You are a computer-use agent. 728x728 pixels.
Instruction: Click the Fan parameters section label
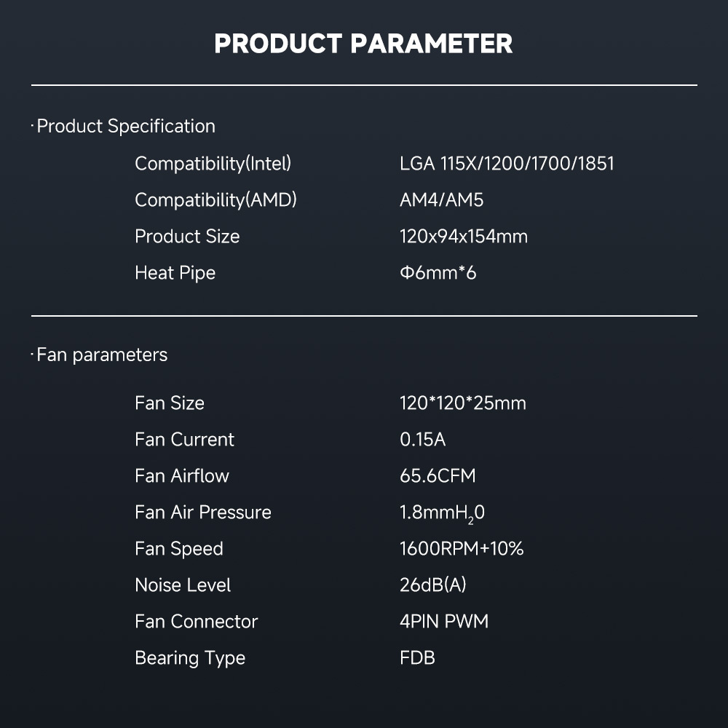[x=101, y=355]
